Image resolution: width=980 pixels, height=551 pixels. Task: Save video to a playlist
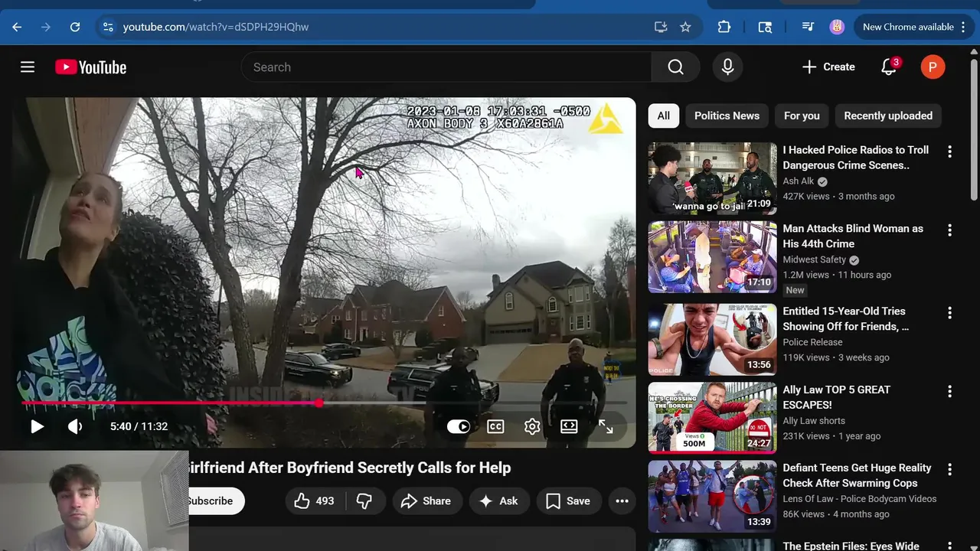click(x=568, y=501)
